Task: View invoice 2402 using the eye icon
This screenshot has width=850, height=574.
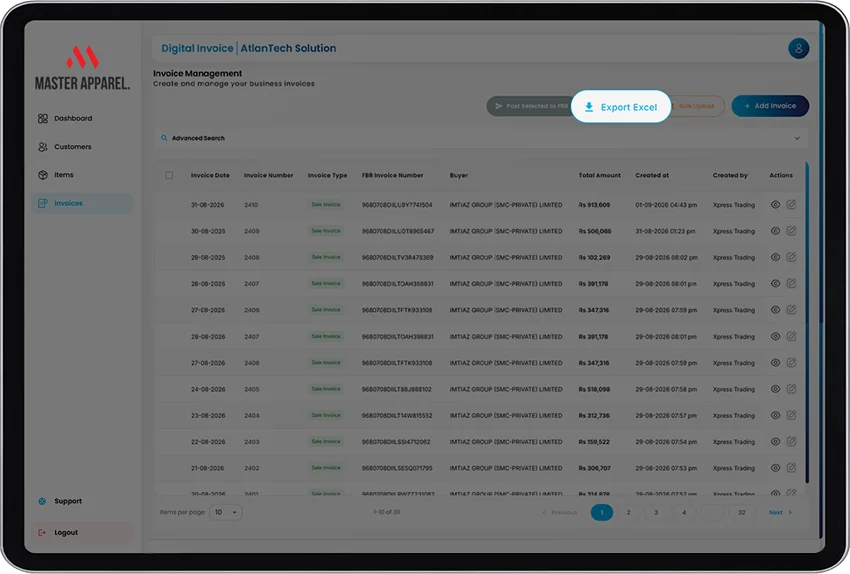Action: pos(775,468)
